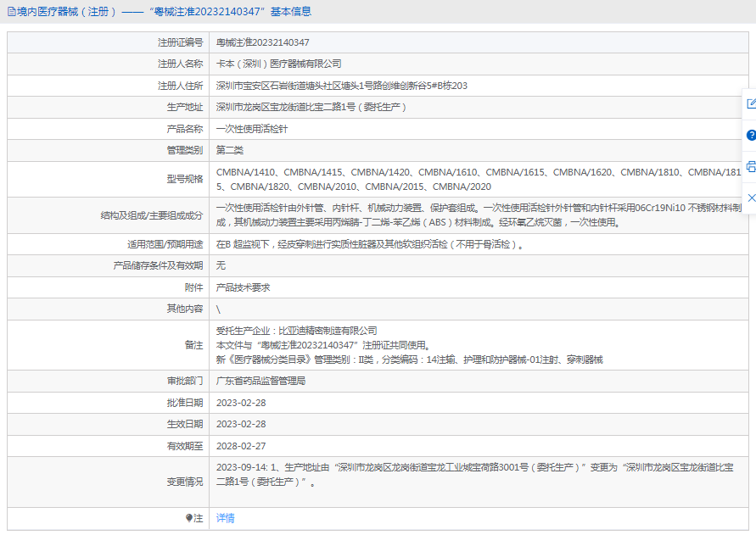The image size is (756, 535).
Task: Click registrant address starting 深圳市宝安区石岩街道
Action: (x=342, y=86)
